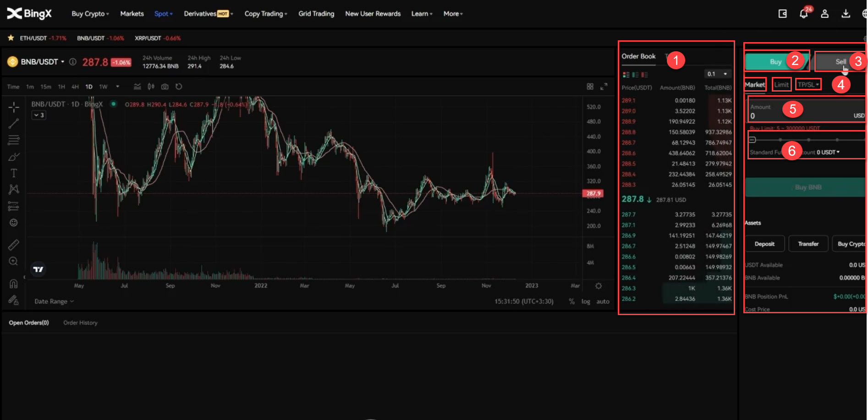Select the 1W time interval
868x420 pixels.
click(103, 87)
